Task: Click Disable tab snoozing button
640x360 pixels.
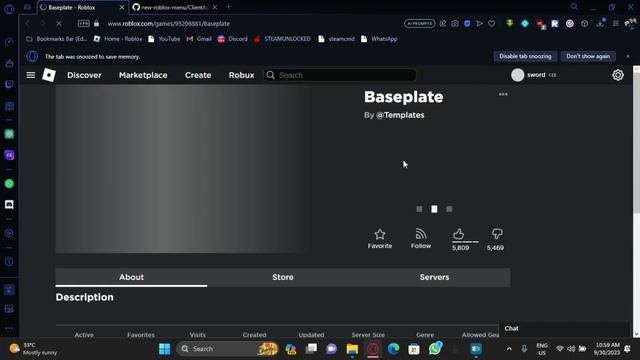Action: click(x=525, y=56)
